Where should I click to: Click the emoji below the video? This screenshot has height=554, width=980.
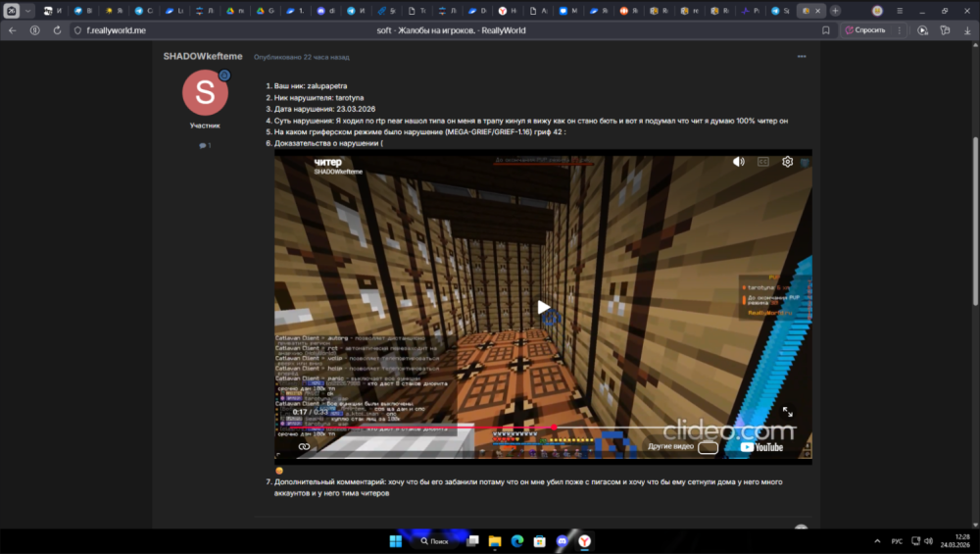pyautogui.click(x=279, y=471)
